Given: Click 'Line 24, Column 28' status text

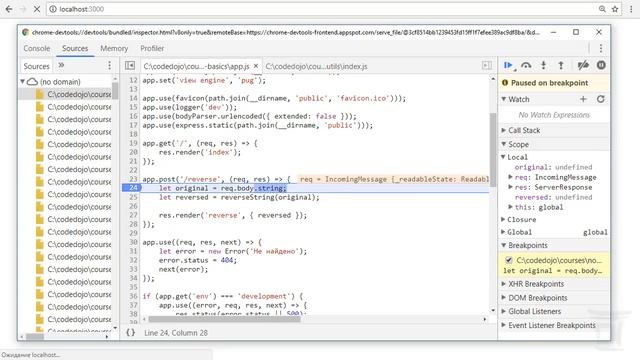Looking at the screenshot, I should point(176,333).
